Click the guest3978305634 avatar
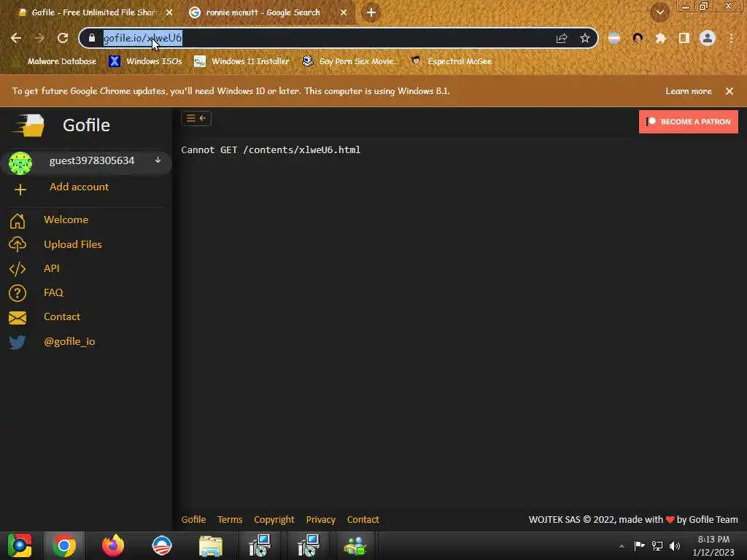Image resolution: width=747 pixels, height=560 pixels. tap(20, 163)
